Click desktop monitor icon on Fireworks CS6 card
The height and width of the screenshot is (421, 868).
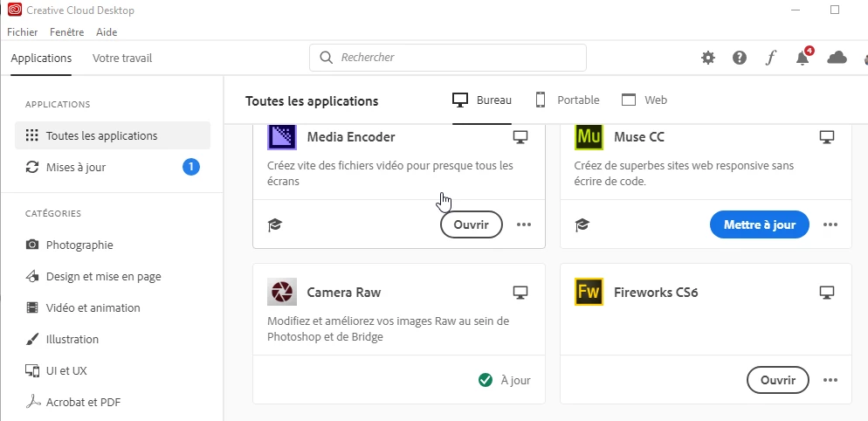coord(826,293)
